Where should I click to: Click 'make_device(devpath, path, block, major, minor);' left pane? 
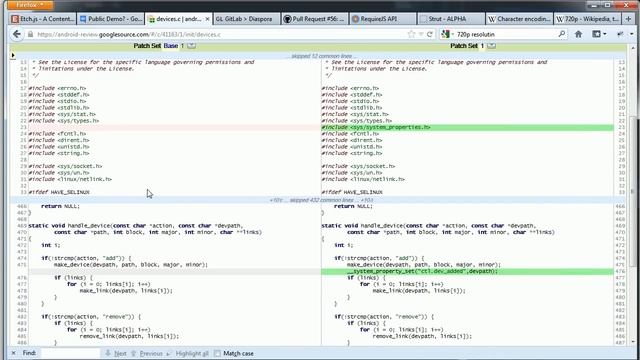click(x=131, y=264)
